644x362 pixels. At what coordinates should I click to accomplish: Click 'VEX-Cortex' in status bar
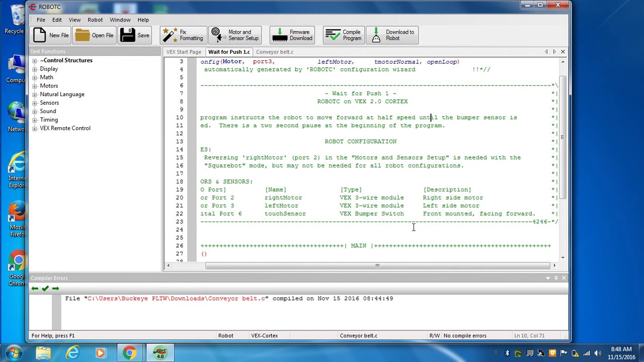pyautogui.click(x=264, y=336)
